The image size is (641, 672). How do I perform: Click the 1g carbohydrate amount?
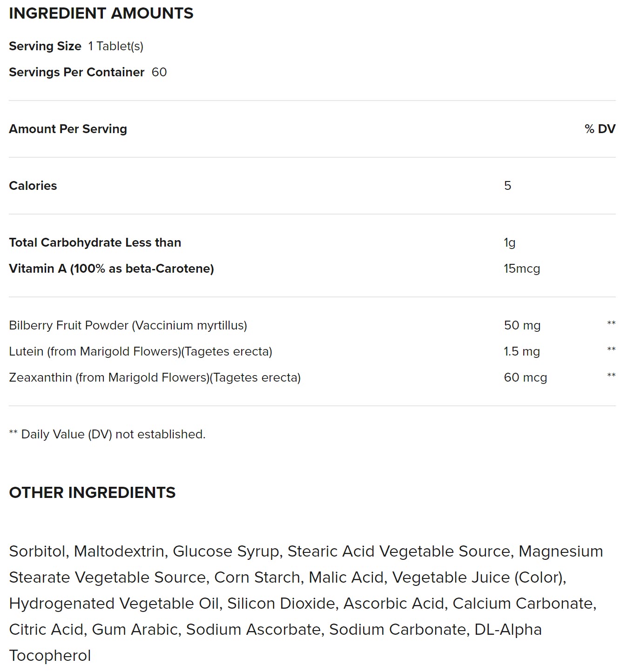(509, 242)
